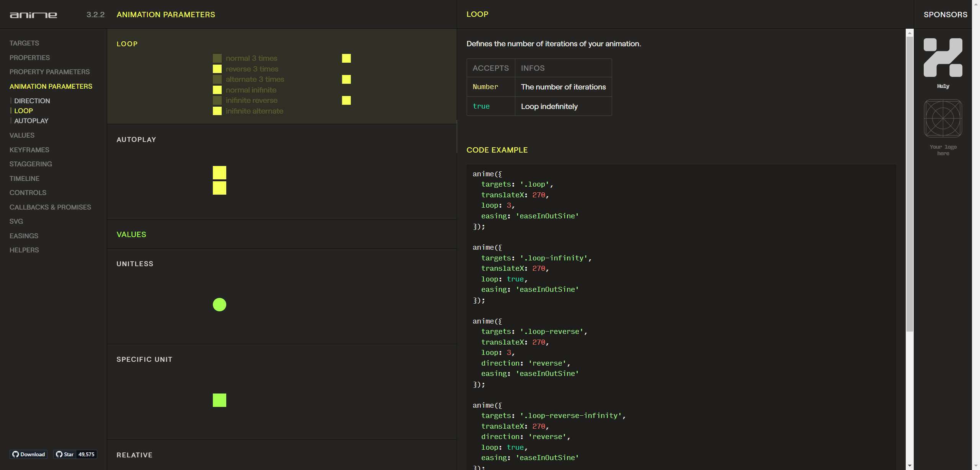Click the GitHub Download button
Screen dimensions: 980x470
pyautogui.click(x=29, y=454)
